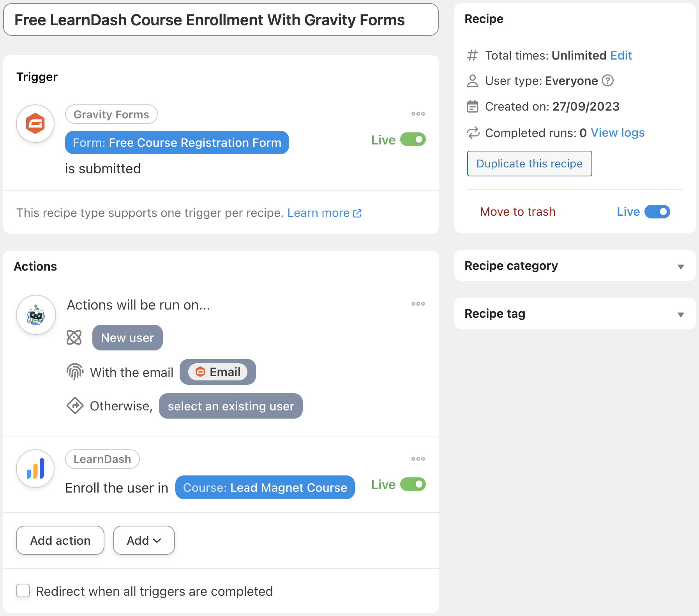The width and height of the screenshot is (699, 616).
Task: Toggle the recipe Live switch in sidebar
Action: (657, 212)
